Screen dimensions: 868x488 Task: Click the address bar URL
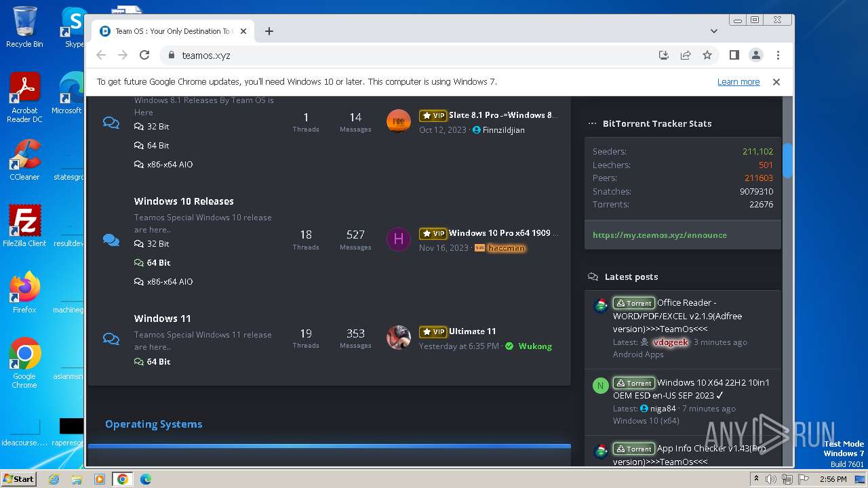(x=206, y=56)
